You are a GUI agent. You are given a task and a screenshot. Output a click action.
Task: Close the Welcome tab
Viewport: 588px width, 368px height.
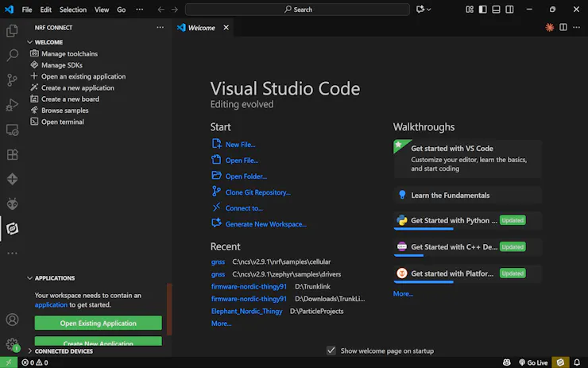[226, 27]
